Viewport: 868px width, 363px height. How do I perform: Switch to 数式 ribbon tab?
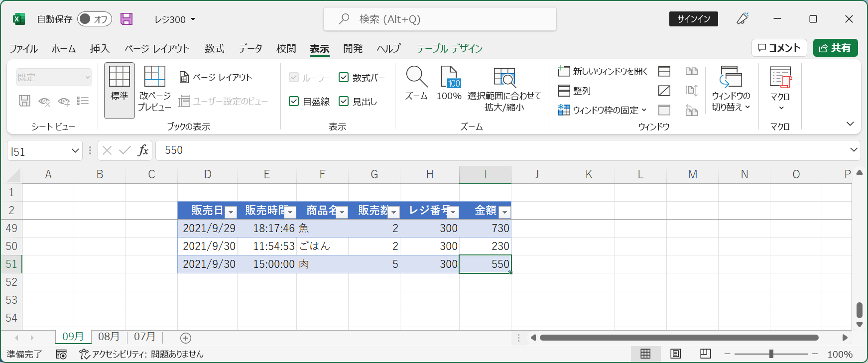[215, 48]
